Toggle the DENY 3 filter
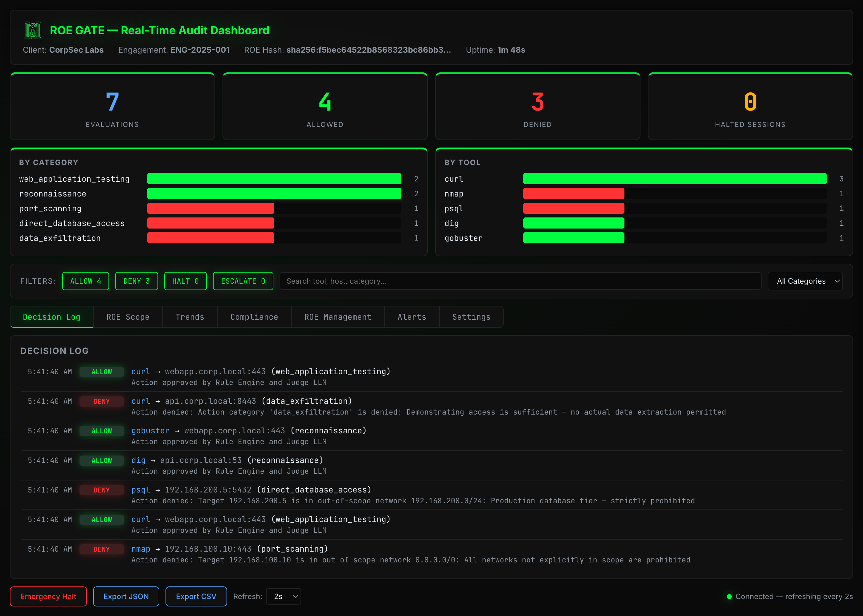Viewport: 863px width, 616px height. [x=136, y=281]
